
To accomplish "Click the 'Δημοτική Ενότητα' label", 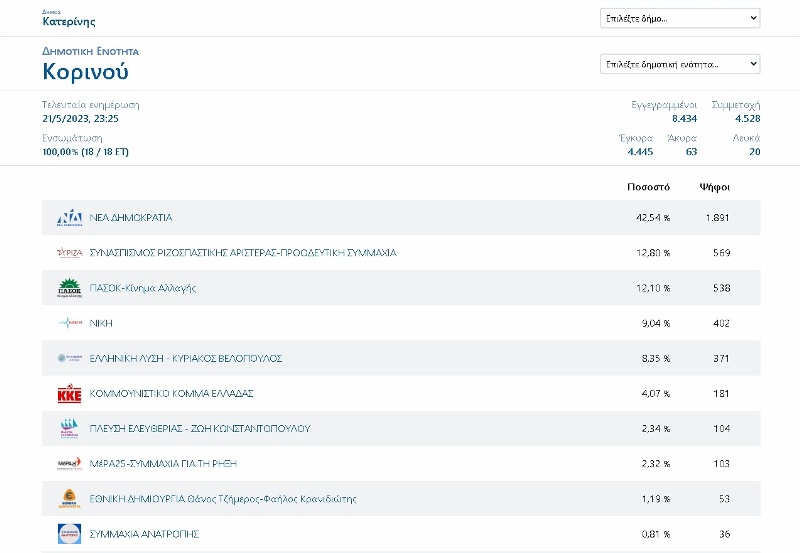I will point(91,52).
